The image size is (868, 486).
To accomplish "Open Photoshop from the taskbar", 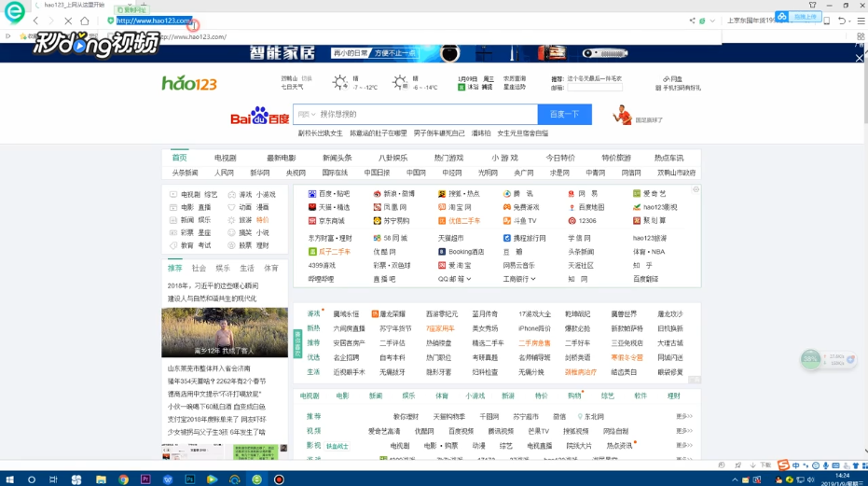I will (x=190, y=479).
